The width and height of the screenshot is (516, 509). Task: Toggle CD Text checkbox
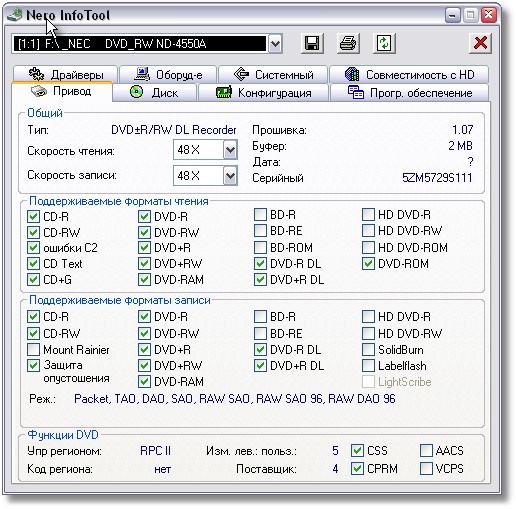pyautogui.click(x=33, y=264)
